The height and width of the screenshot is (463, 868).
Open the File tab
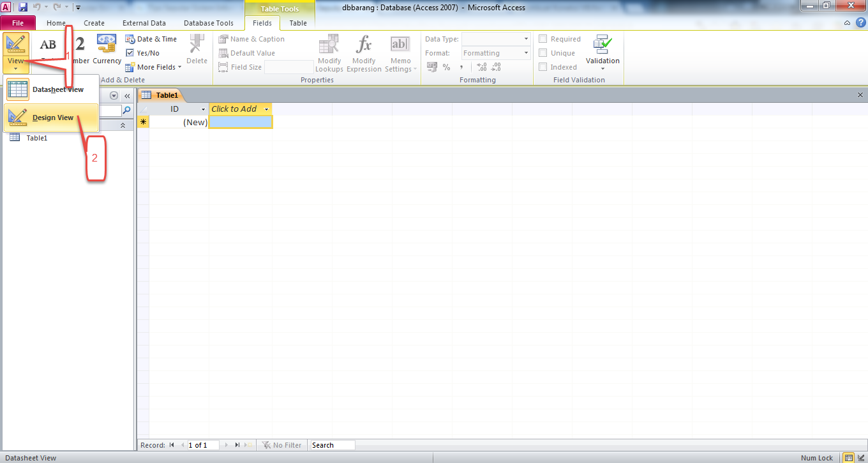pyautogui.click(x=18, y=23)
